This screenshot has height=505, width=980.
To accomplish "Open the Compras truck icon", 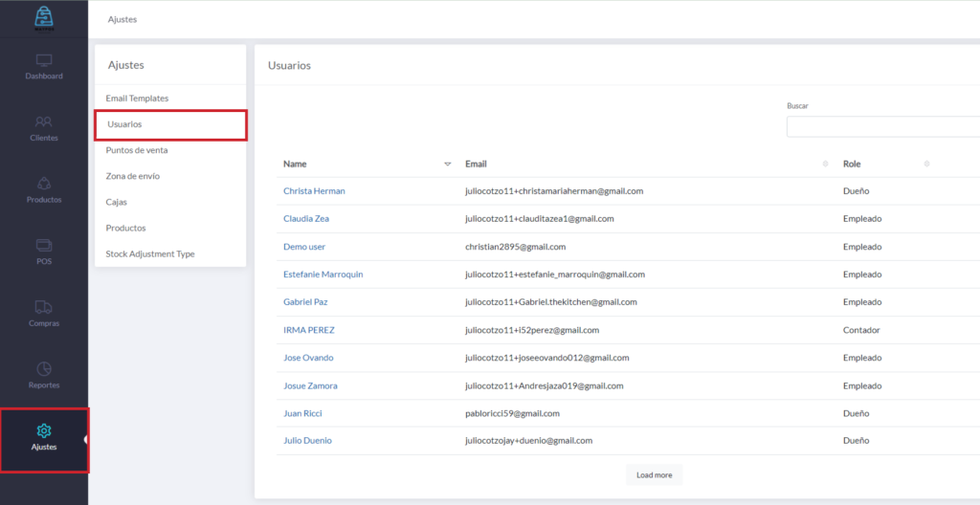I will point(44,307).
